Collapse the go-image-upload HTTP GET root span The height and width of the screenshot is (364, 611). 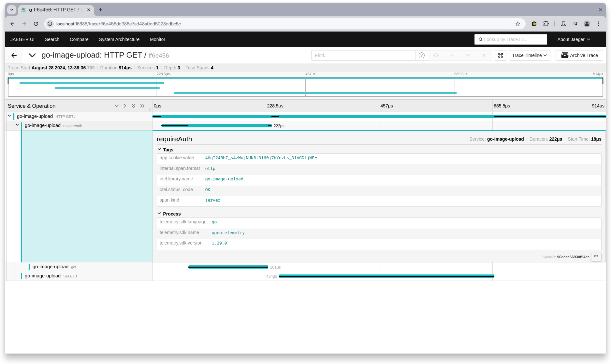tap(10, 116)
